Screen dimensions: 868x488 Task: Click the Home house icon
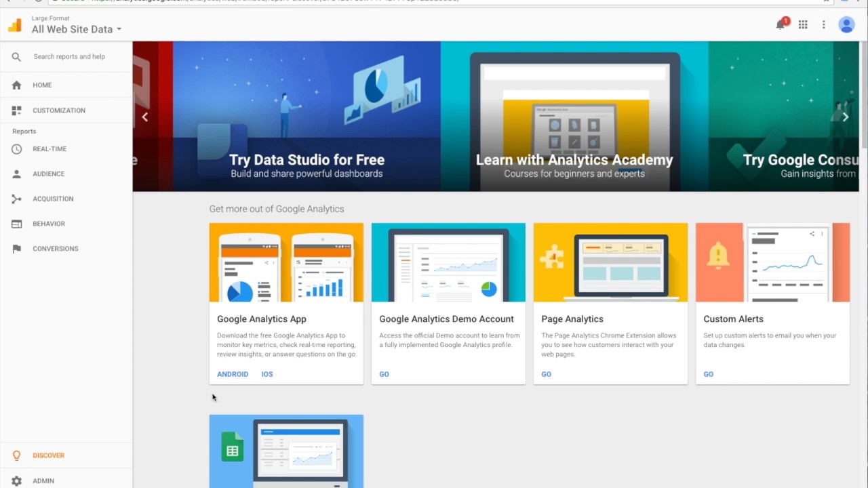pyautogui.click(x=17, y=85)
